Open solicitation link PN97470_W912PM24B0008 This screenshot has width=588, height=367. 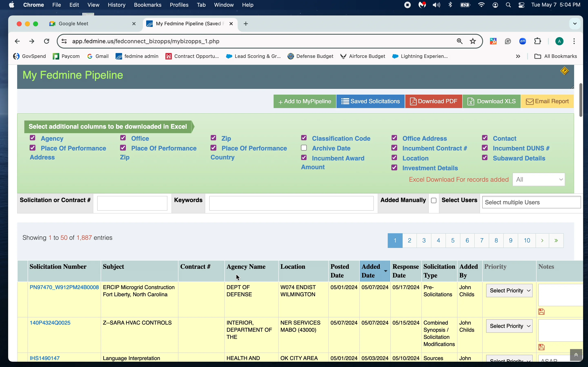pos(64,287)
